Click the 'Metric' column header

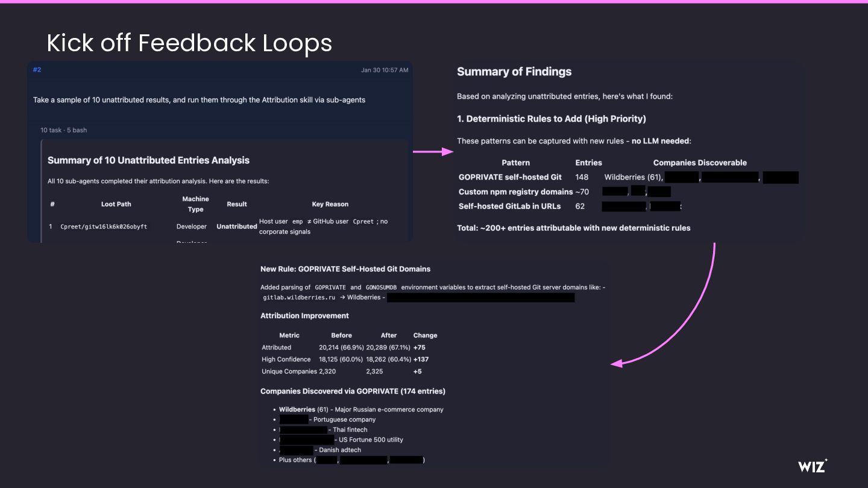(289, 336)
